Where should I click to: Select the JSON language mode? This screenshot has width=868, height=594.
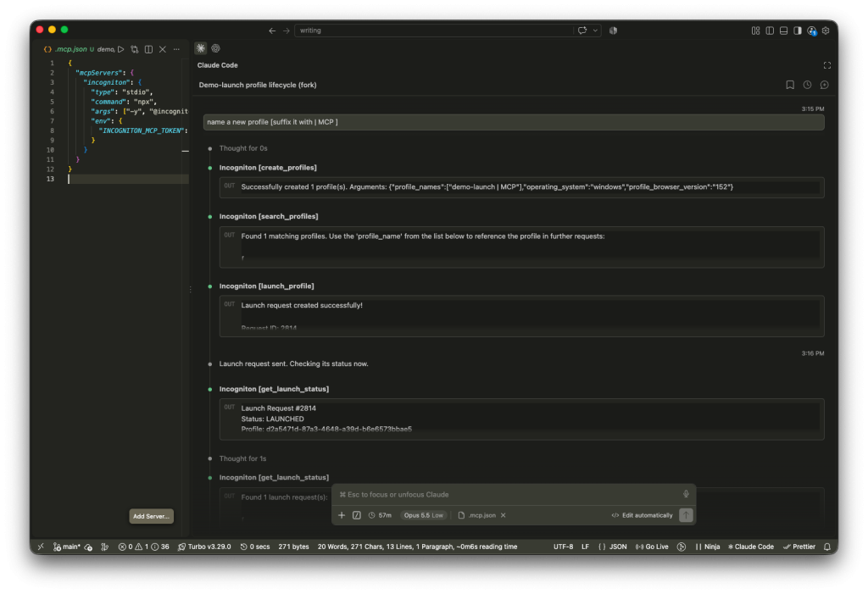tap(612, 547)
